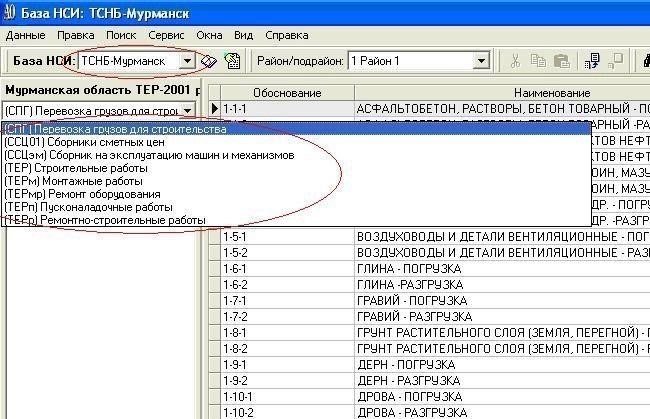Screen dimensions: 650x419
Task: Select (ТЕР) Строительные работы option
Action: [x=297, y=168]
